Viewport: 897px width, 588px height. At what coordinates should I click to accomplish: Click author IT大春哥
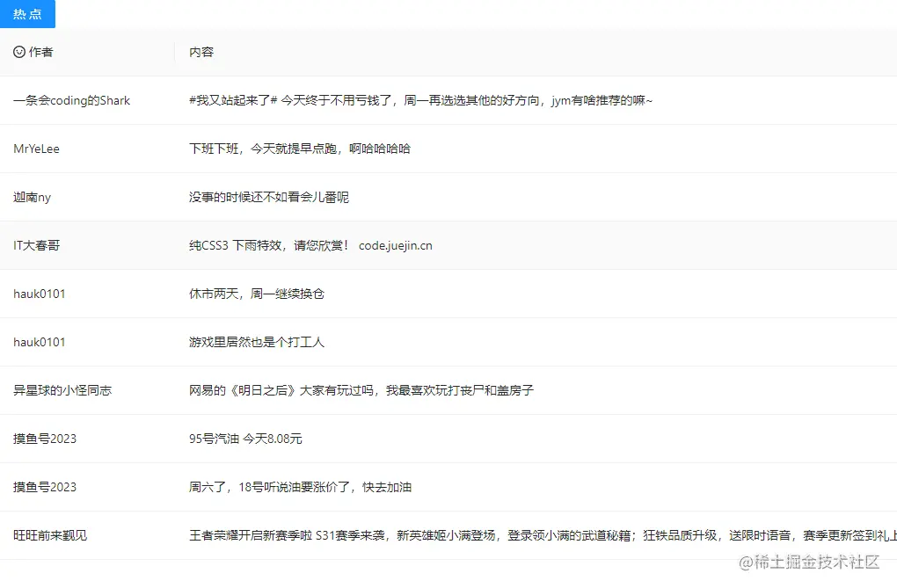(x=37, y=245)
